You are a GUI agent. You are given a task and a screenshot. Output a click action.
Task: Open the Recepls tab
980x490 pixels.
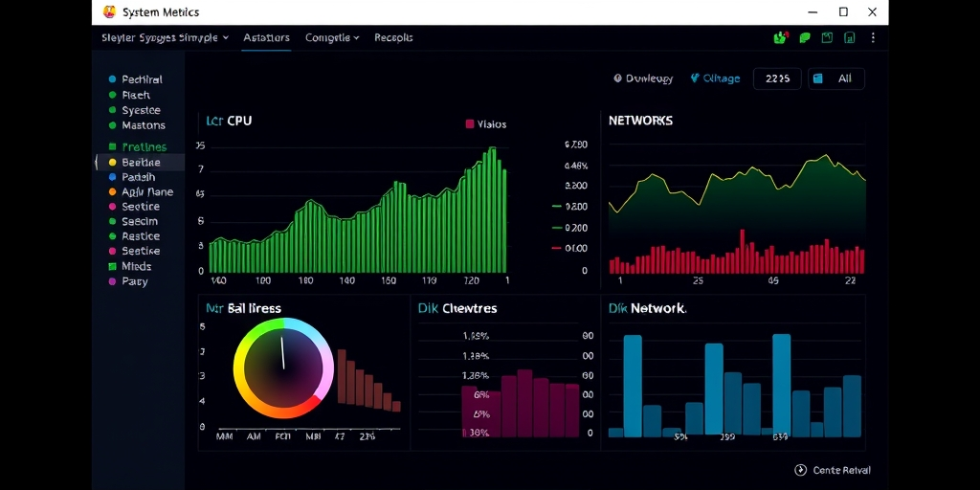(x=393, y=37)
